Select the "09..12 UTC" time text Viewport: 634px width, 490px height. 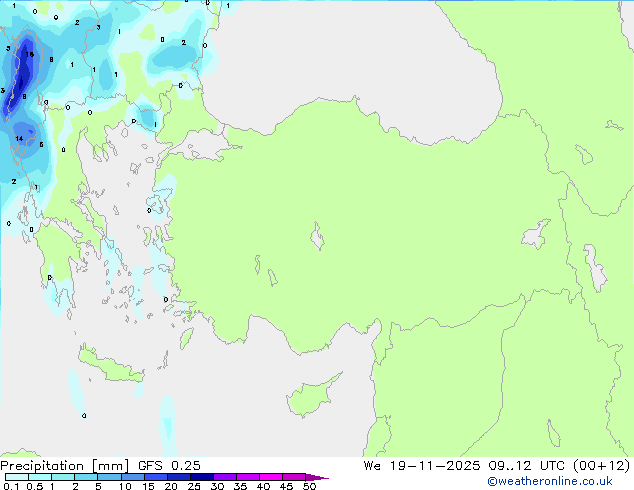(x=526, y=466)
